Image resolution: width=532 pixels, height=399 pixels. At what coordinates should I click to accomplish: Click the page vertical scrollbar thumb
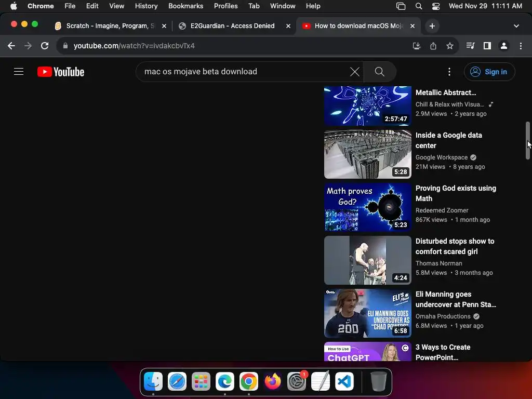[x=528, y=140]
